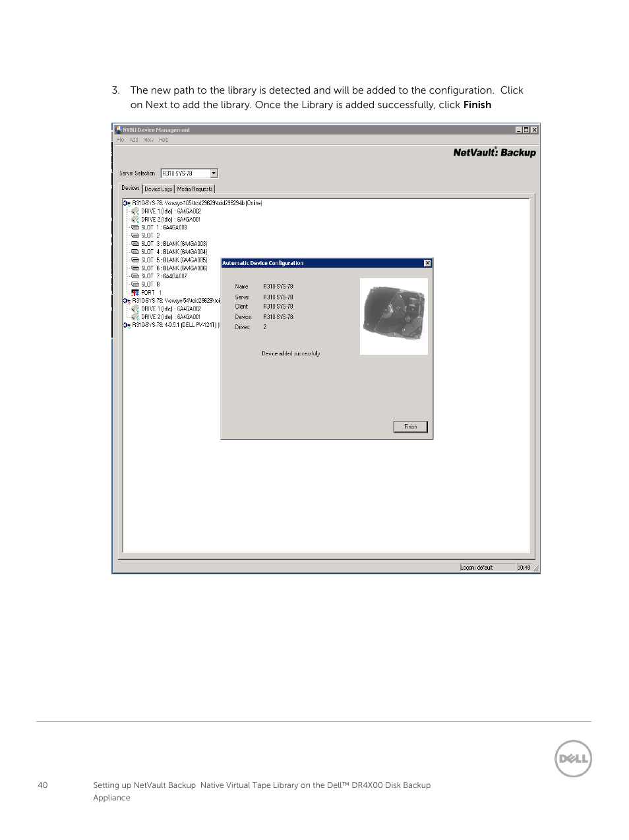Select row SLOT 6: BLANK (6A4GA006)
The width and height of the screenshot is (629, 840).
coord(174,268)
